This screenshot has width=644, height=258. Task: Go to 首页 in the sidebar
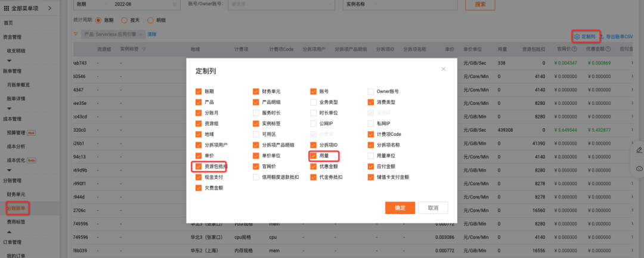8,23
